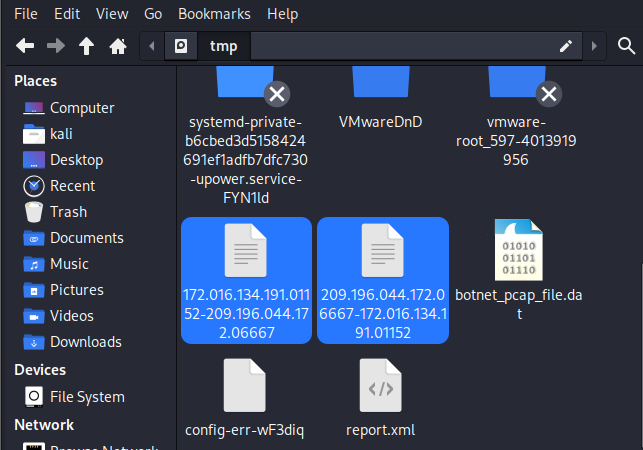Viewport: 643px width, 450px height.
Task: Click the Videos folder icon in sidebar
Action: [34, 316]
